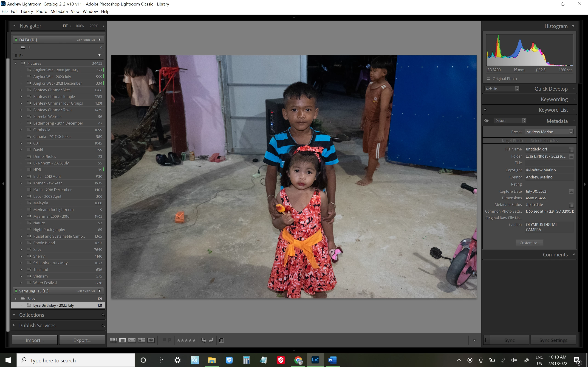Select Compare view XY icon
The width and height of the screenshot is (588, 367).
click(x=132, y=340)
